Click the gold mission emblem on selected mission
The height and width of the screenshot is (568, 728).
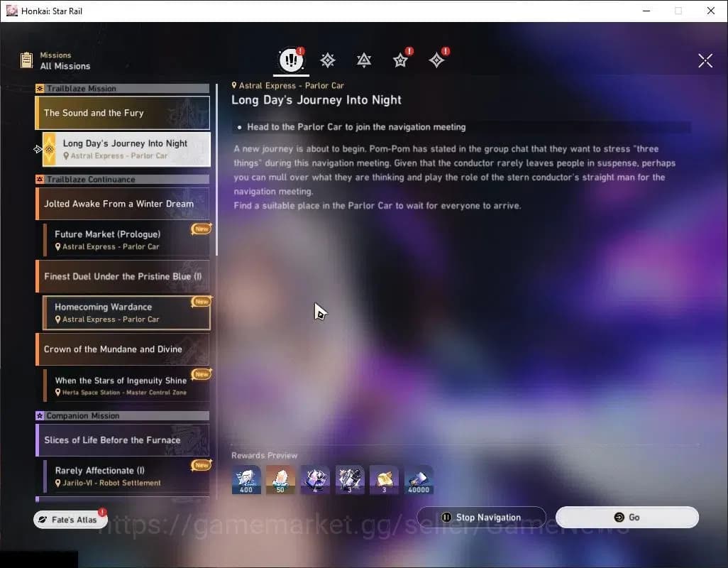[49, 149]
